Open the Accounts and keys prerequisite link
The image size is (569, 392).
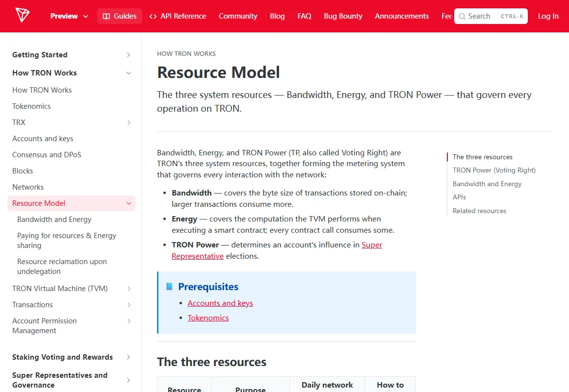(220, 303)
